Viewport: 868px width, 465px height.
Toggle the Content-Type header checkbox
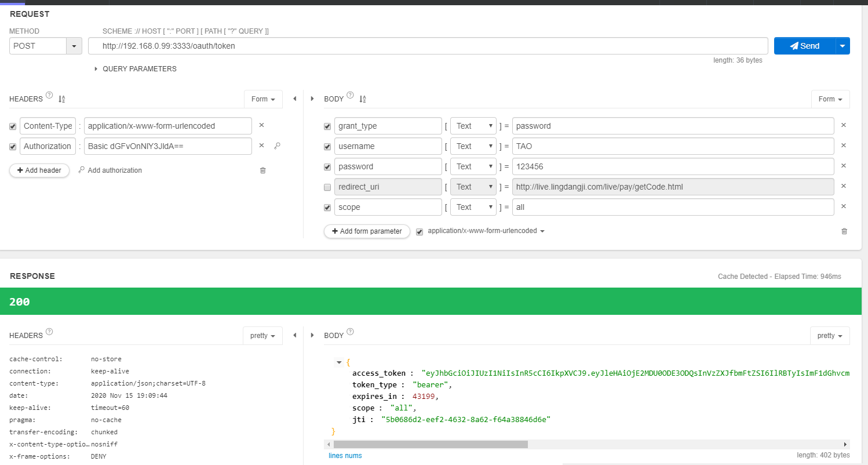[13, 126]
